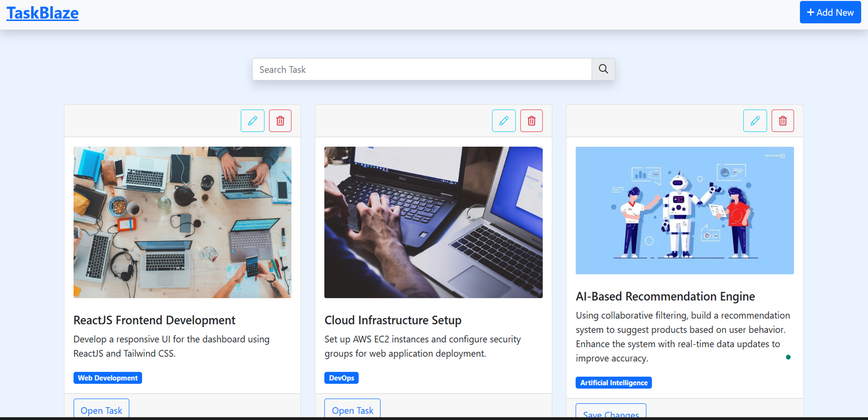Click the robot illustration image

pos(685,210)
